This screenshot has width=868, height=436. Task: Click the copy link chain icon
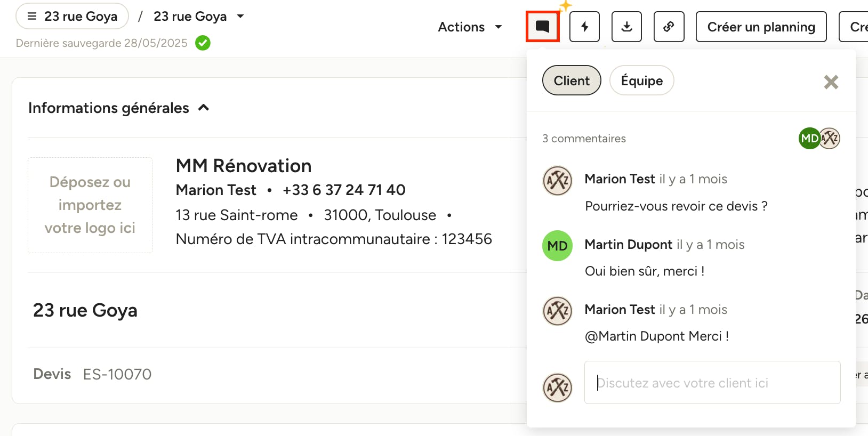(x=669, y=27)
